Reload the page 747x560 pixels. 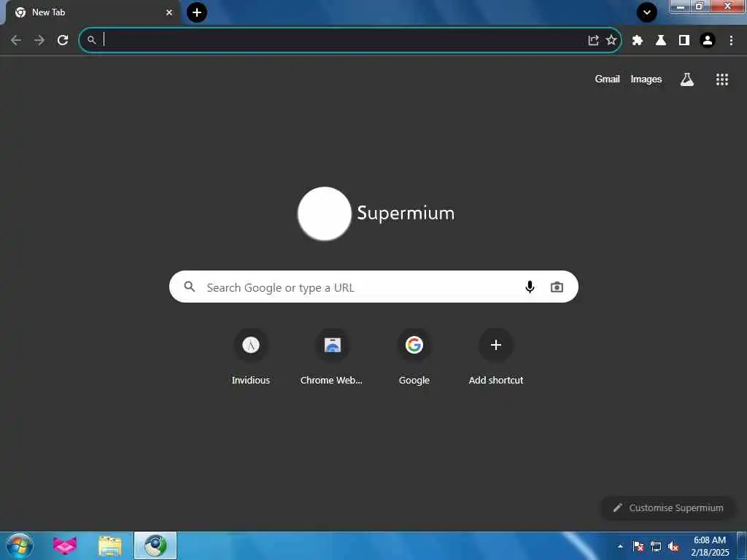click(63, 40)
